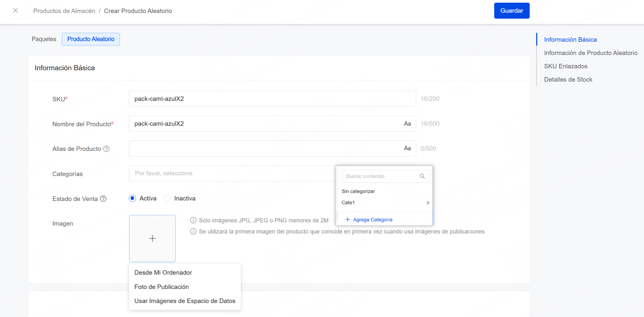Click the category search magnifier icon

[x=422, y=176]
